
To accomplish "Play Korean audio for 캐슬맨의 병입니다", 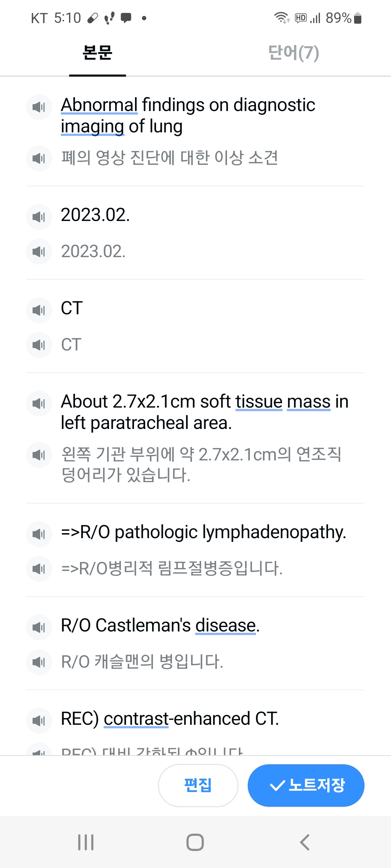I will [x=39, y=662].
